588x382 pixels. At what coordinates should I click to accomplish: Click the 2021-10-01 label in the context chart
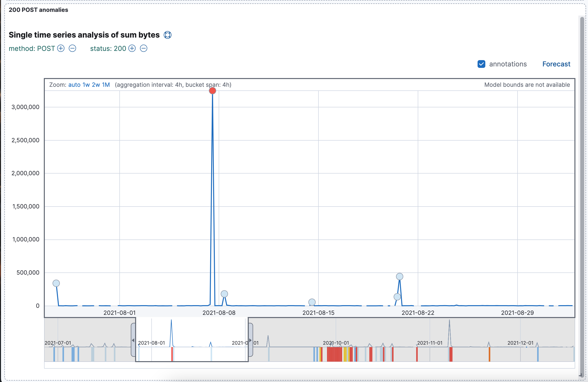click(x=336, y=343)
